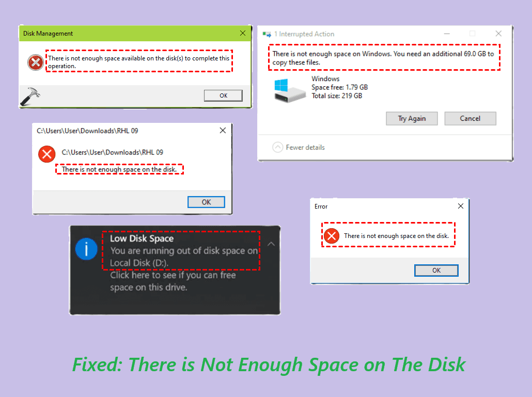Viewport: 532px width, 397px height.
Task: Collapse the Low Disk Space notification using the chevron
Action: (271, 244)
